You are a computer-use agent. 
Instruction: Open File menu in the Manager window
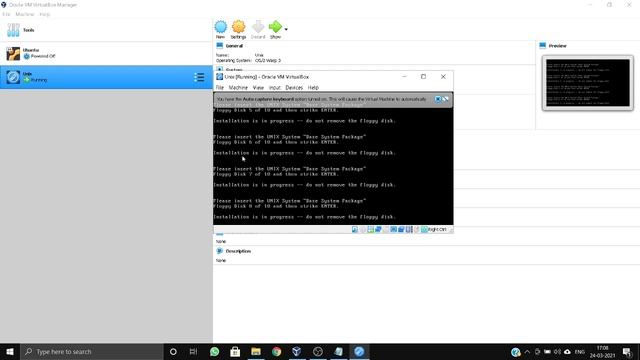click(6, 14)
